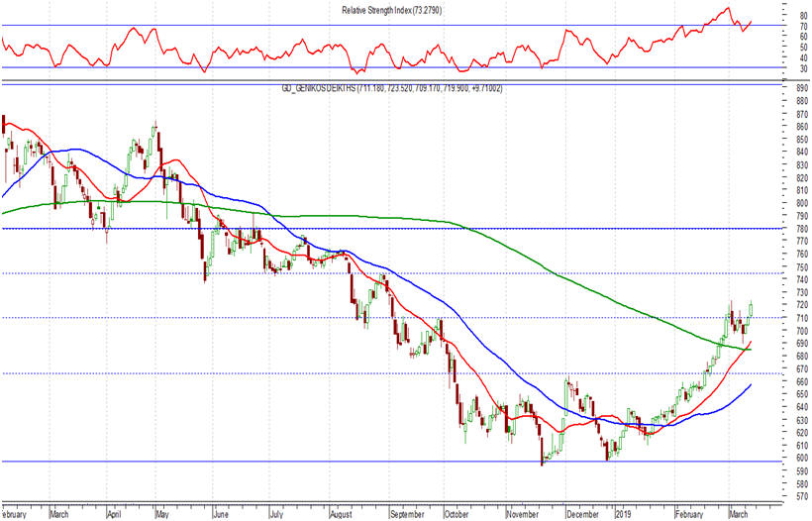812x521 pixels.
Task: Select the "780" price axis label
Action: point(802,229)
